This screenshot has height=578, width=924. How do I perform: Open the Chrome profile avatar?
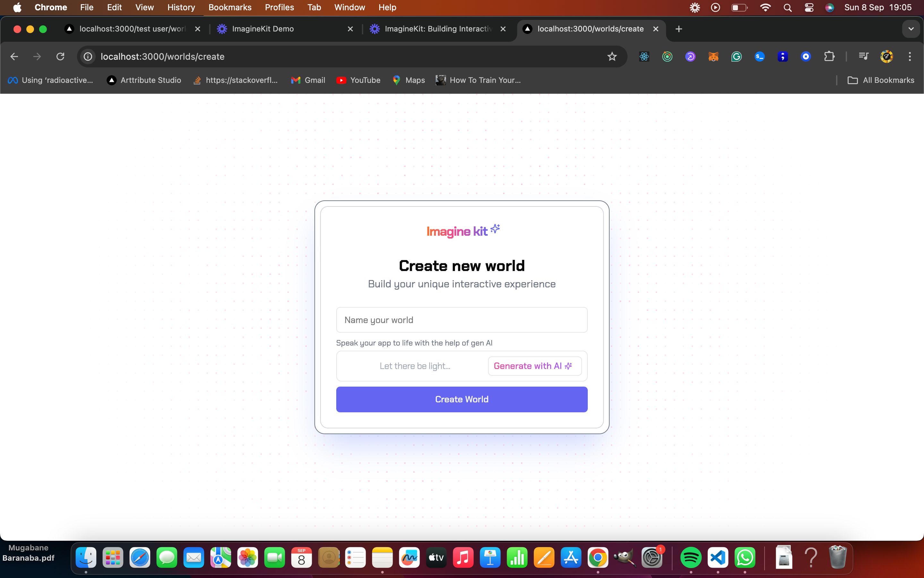886,57
